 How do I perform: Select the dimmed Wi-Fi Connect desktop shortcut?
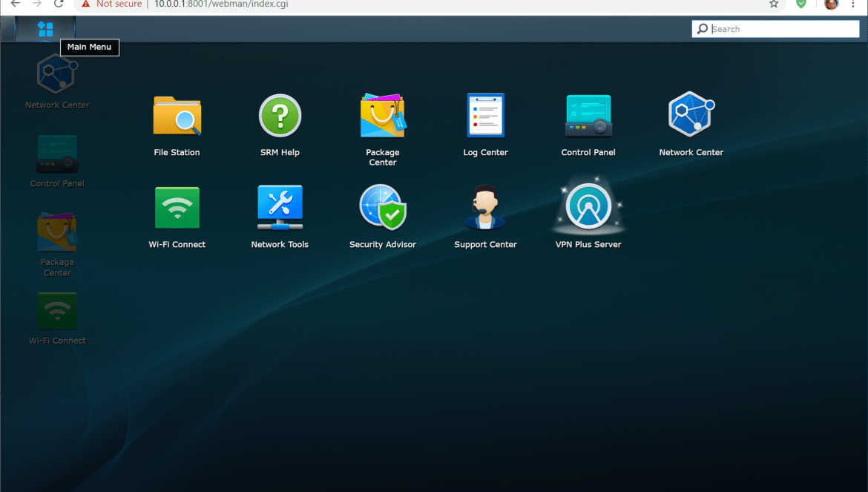click(57, 318)
